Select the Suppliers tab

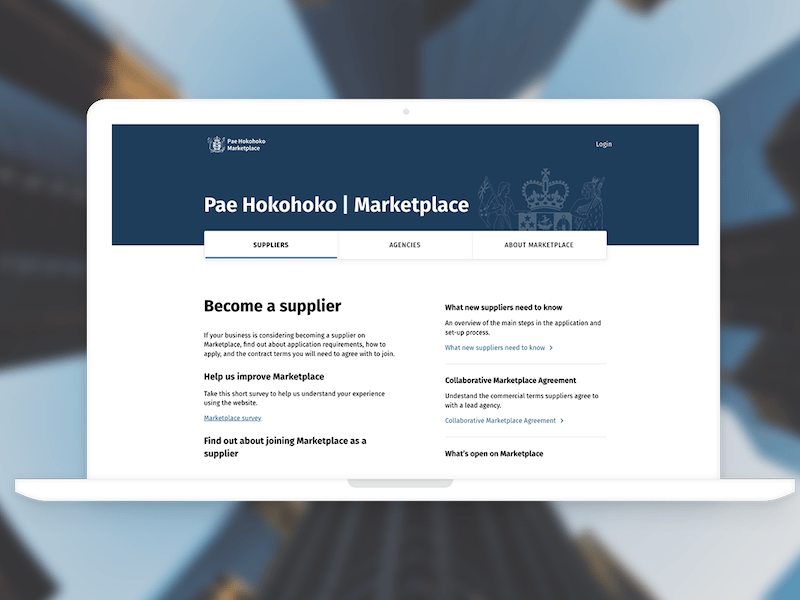click(x=271, y=245)
